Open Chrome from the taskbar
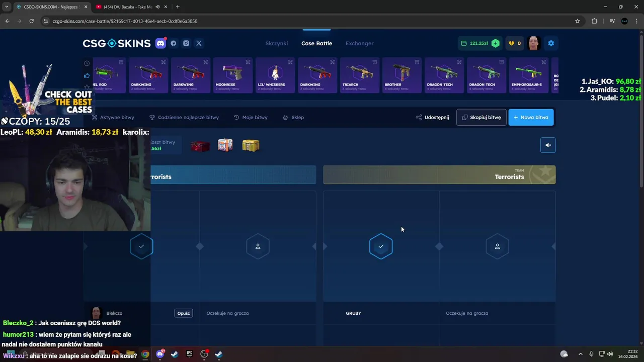Viewport: 644px width, 362px height. (x=145, y=354)
